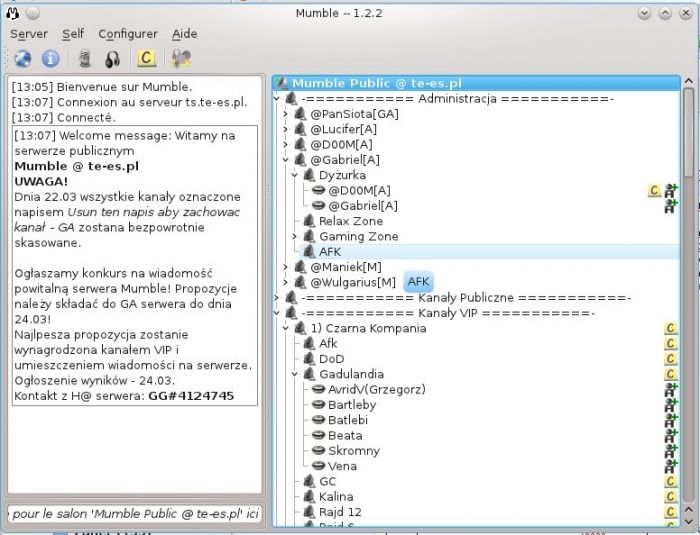This screenshot has width=700, height=535.
Task: Click comment icon on Gadulandia row
Action: pyautogui.click(x=671, y=374)
